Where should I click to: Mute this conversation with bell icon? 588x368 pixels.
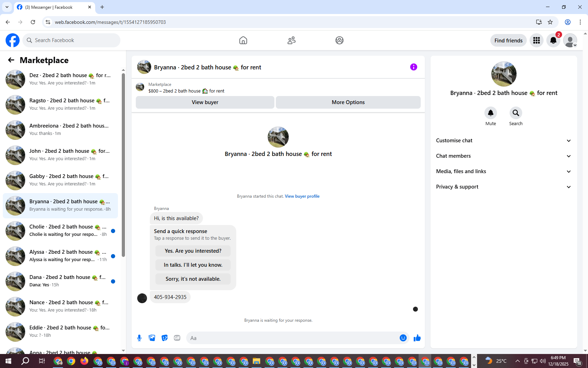pos(491,113)
